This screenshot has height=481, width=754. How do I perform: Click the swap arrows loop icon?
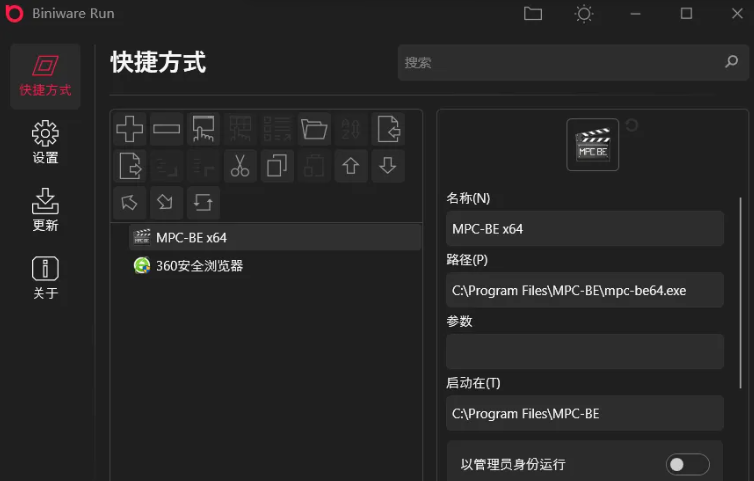click(203, 203)
